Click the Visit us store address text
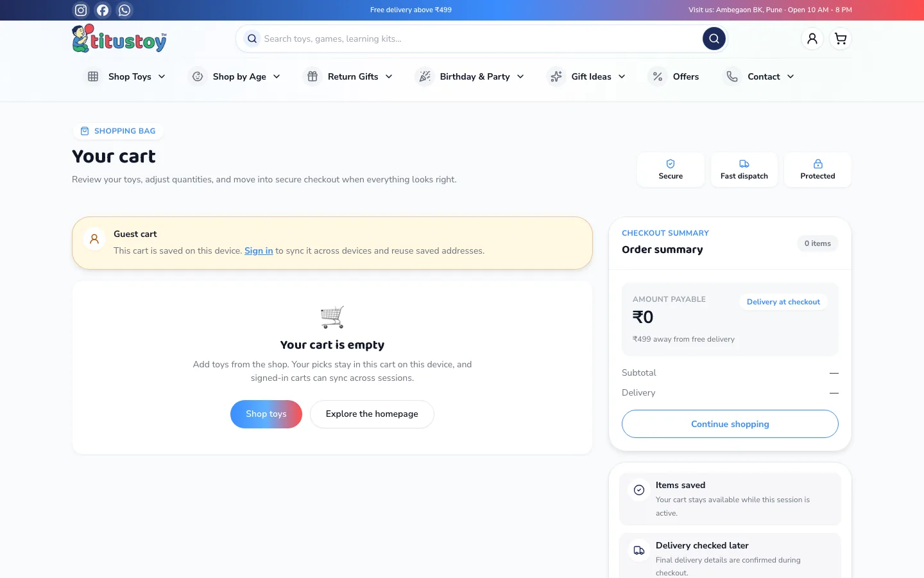Screen dimensions: 924x578 tap(770, 10)
